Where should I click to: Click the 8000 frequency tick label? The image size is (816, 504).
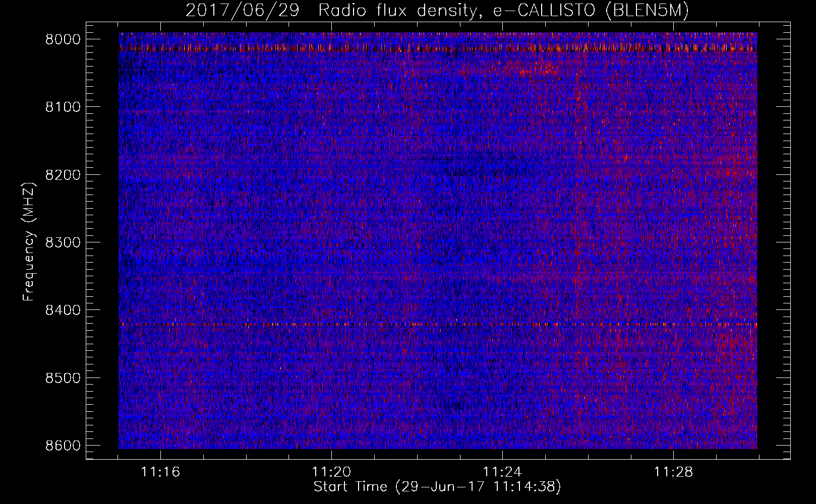pyautogui.click(x=63, y=39)
